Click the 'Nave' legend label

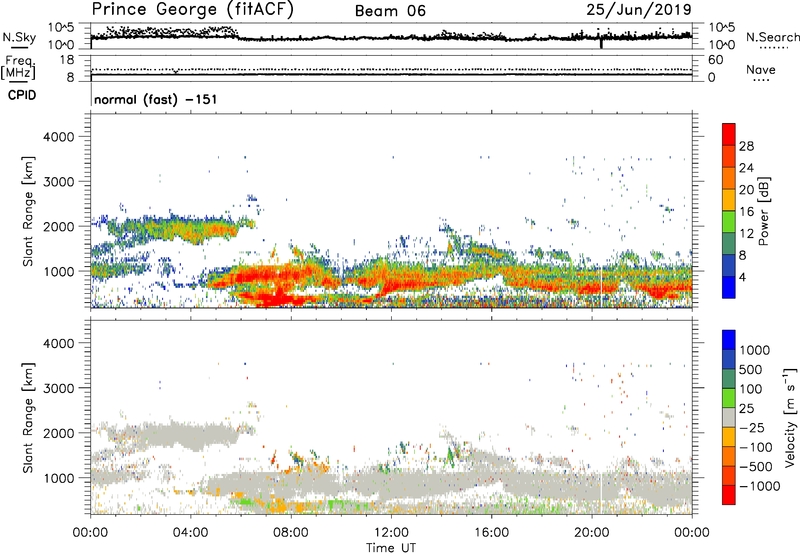[761, 70]
